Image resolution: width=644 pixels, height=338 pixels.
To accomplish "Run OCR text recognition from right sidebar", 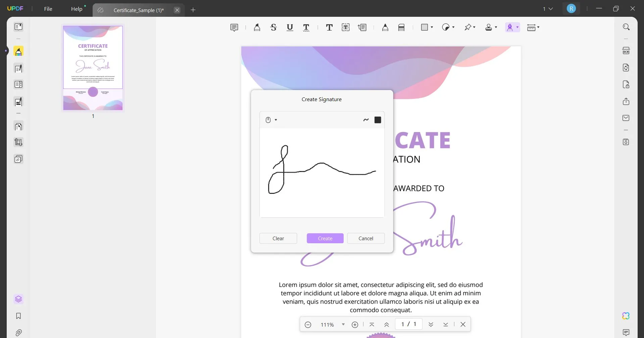I will pyautogui.click(x=626, y=51).
